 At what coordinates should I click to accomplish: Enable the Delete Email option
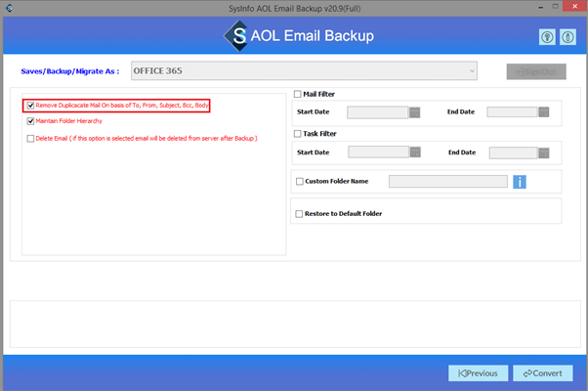[x=31, y=139]
